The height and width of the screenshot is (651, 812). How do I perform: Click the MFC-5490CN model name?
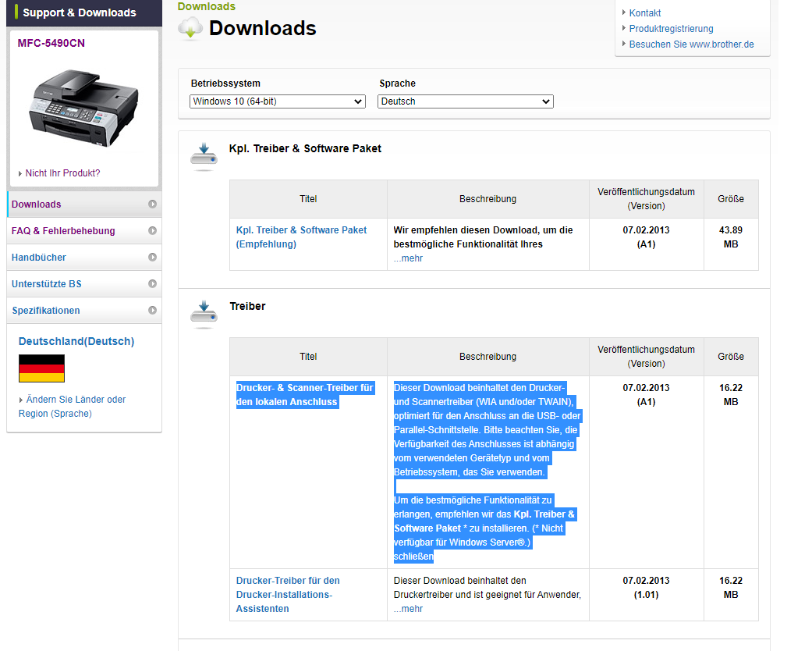pos(51,43)
